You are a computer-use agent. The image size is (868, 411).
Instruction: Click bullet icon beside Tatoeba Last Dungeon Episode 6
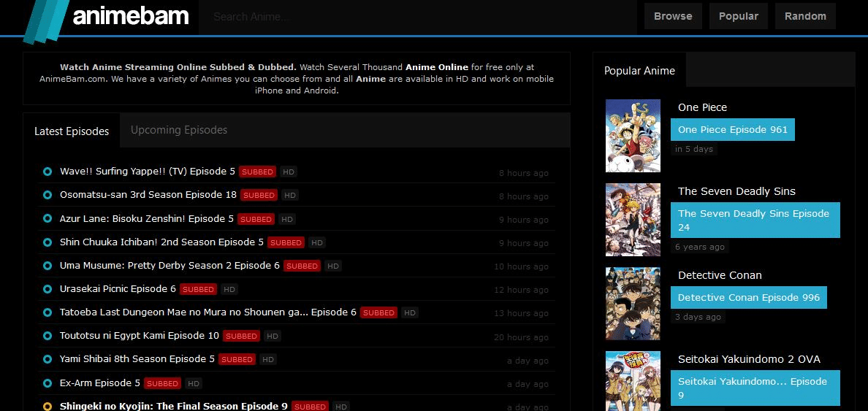[47, 312]
